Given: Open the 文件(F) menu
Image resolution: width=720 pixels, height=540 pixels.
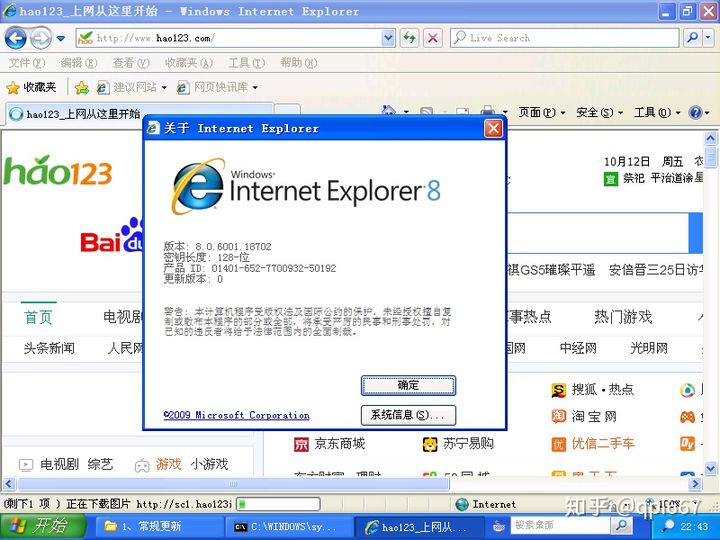Looking at the screenshot, I should coord(27,63).
